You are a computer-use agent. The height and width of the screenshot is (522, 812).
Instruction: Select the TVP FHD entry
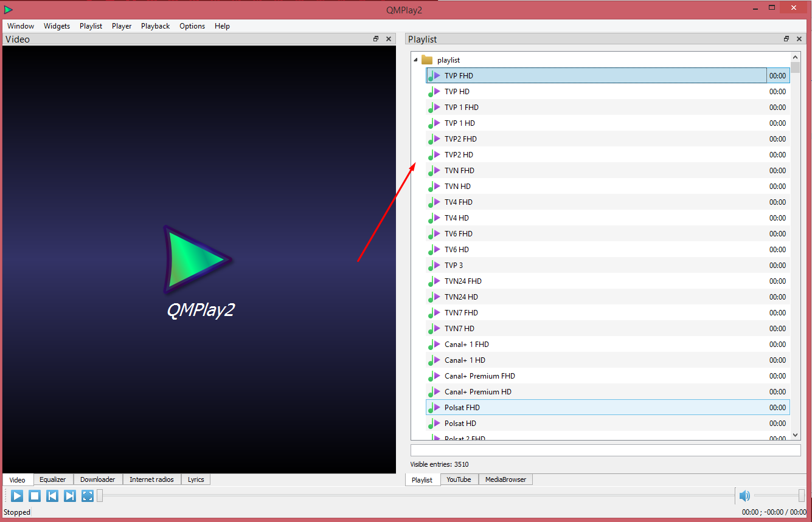608,76
